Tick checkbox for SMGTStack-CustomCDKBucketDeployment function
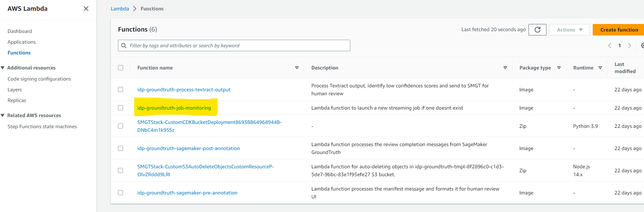This screenshot has height=212, width=644. click(120, 126)
